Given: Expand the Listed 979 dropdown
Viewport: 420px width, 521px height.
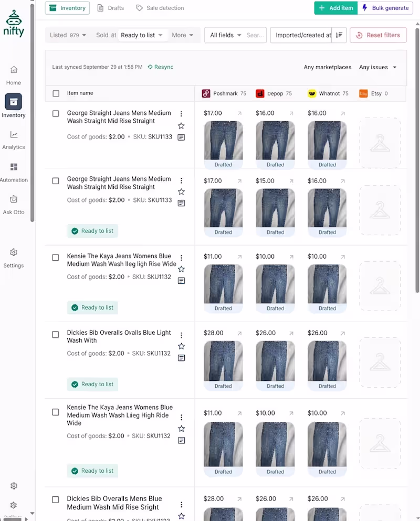Looking at the screenshot, I should tap(68, 35).
